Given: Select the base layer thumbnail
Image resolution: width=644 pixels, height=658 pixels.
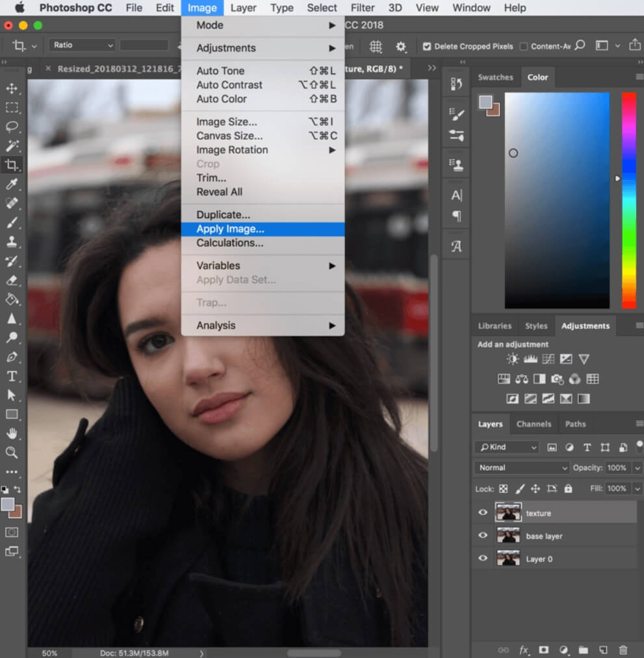Looking at the screenshot, I should point(508,535).
